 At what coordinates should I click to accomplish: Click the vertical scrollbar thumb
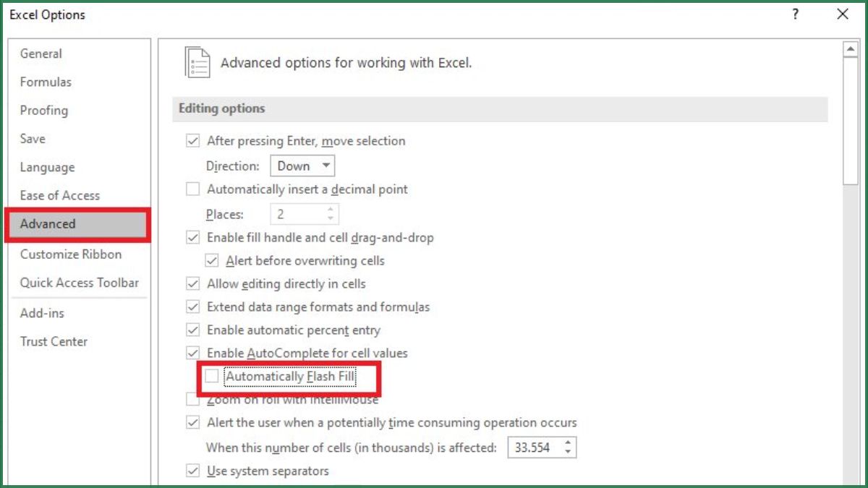coord(851,121)
